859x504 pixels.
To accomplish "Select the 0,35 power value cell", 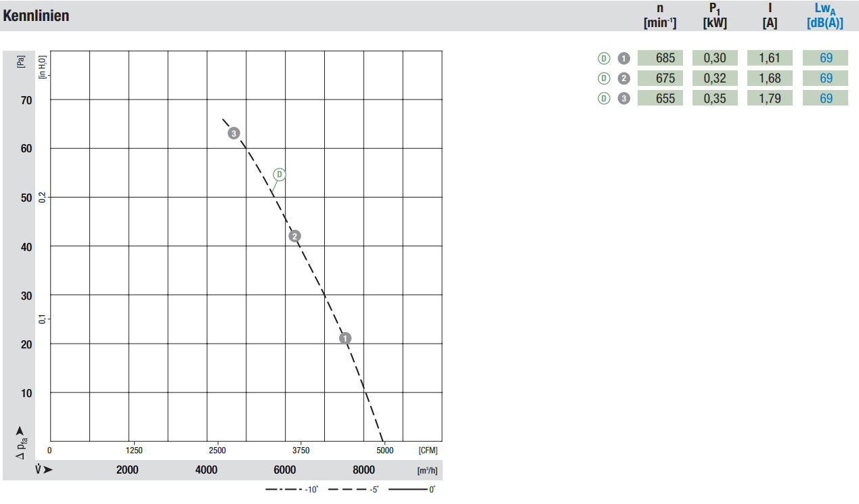I will coord(715,99).
